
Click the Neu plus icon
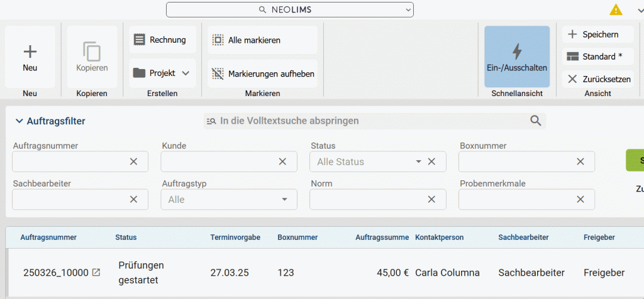(30, 52)
